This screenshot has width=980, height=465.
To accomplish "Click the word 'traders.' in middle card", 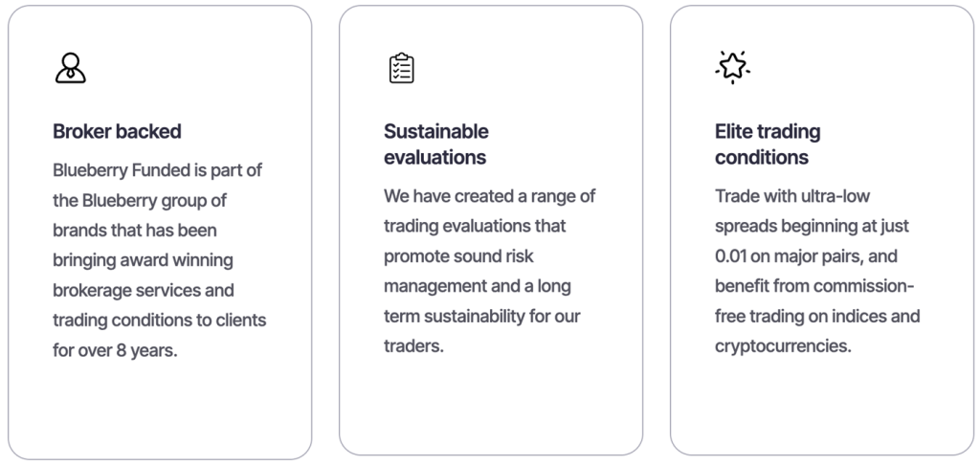I will point(413,345).
